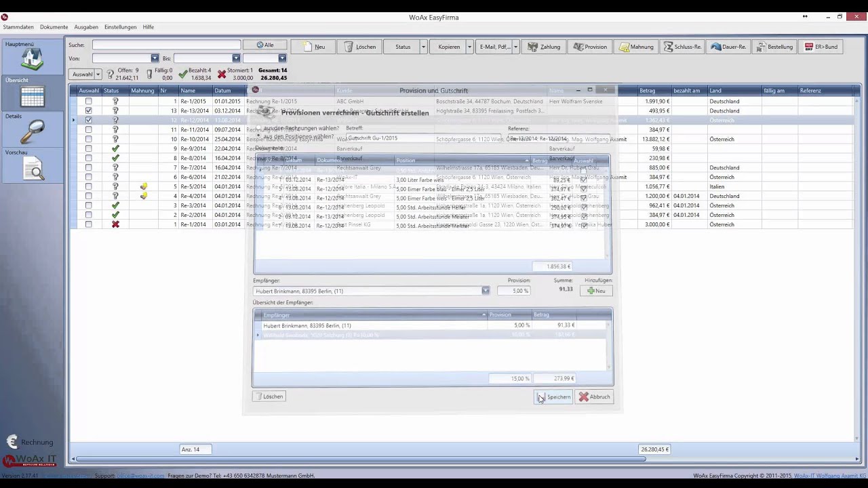Click the E-Mail, Pdf toolbar button
Image resolution: width=868 pixels, height=488 pixels.
[494, 47]
